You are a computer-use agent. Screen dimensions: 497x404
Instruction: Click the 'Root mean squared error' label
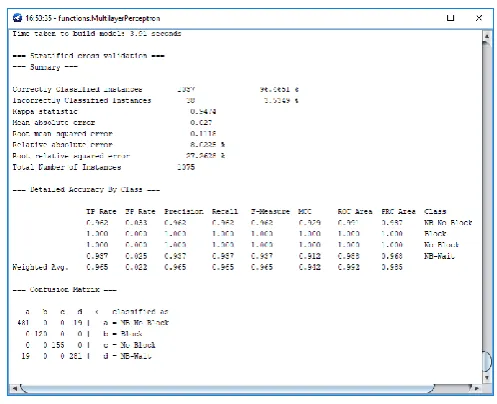63,134
